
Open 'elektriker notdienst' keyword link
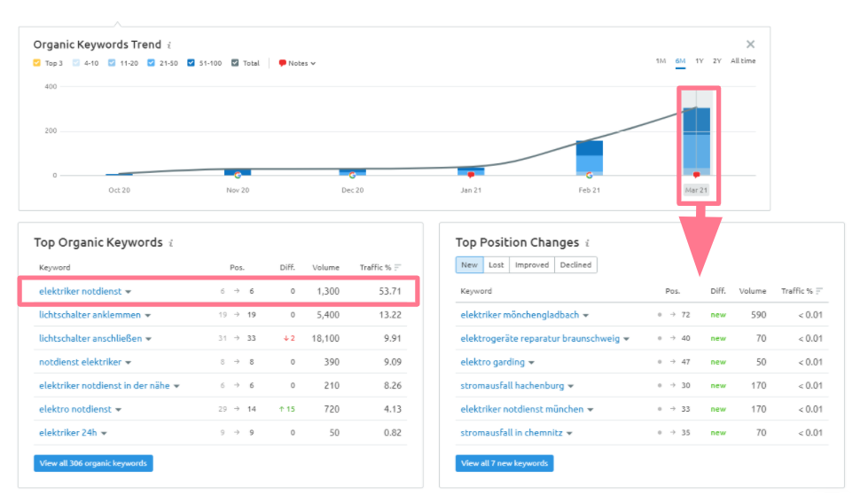pos(81,292)
